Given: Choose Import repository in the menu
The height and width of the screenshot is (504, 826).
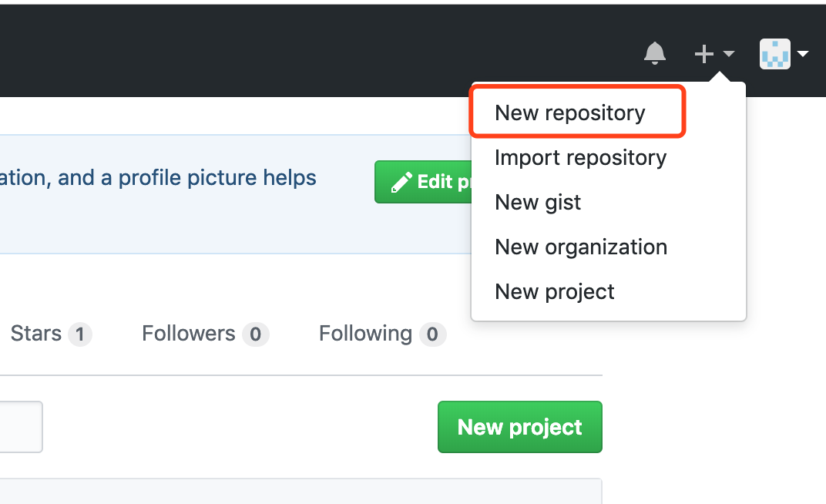Looking at the screenshot, I should point(580,158).
